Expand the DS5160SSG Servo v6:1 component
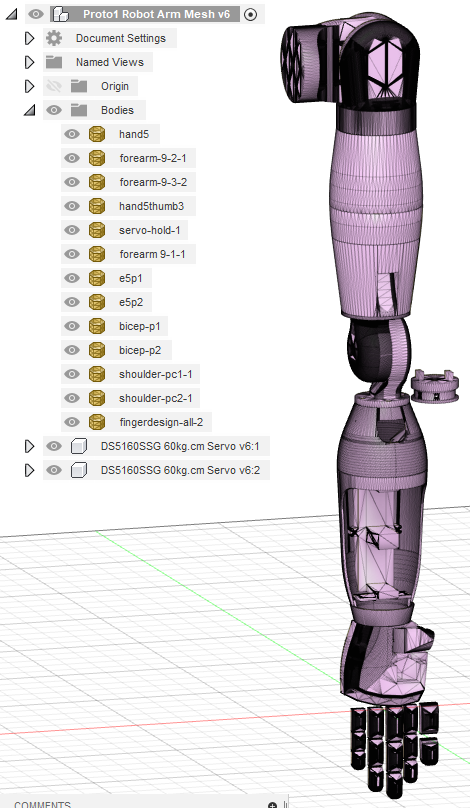 click(29, 446)
